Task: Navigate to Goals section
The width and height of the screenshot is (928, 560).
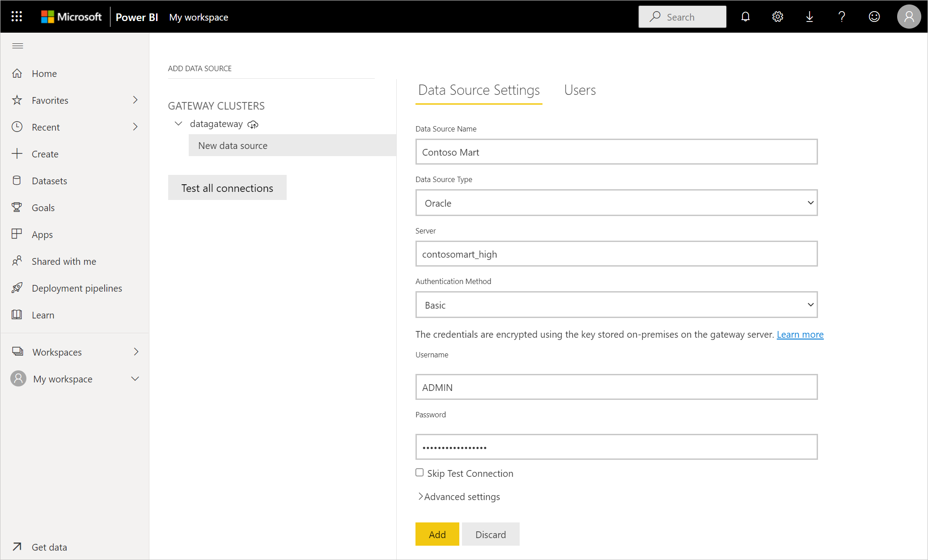Action: tap(43, 208)
